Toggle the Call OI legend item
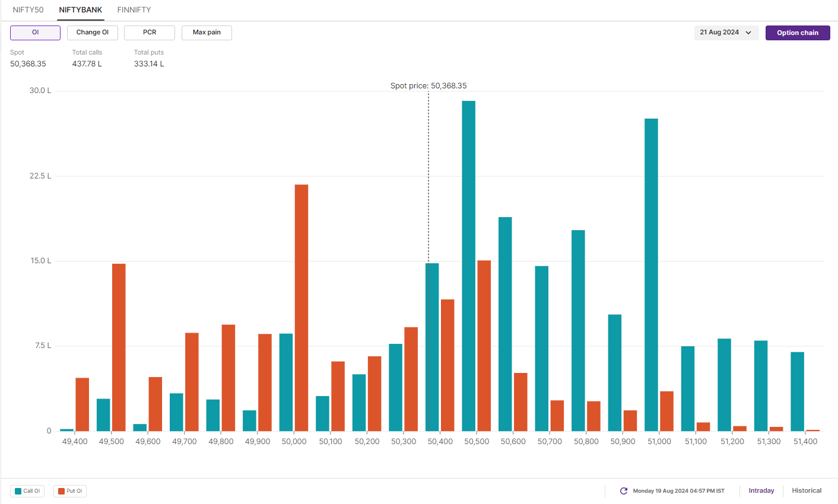 click(27, 491)
